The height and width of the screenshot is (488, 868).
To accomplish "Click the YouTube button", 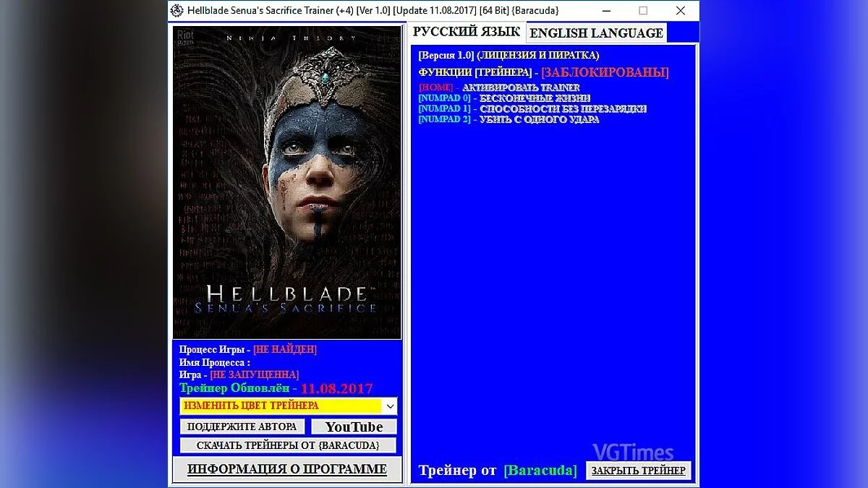I will (353, 427).
